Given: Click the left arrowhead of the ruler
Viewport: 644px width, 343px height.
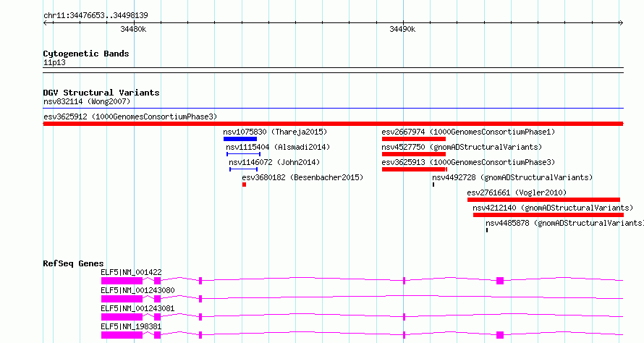Looking at the screenshot, I should coord(45,23).
